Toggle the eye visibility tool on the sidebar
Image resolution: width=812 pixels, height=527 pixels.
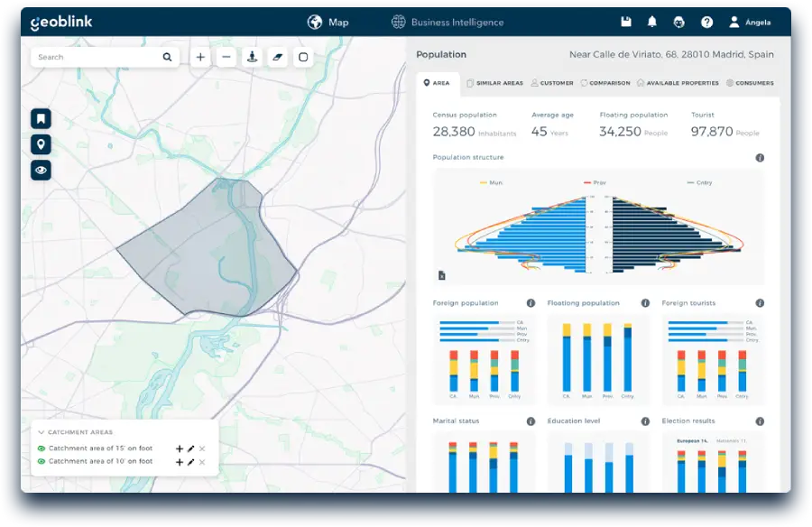point(41,171)
